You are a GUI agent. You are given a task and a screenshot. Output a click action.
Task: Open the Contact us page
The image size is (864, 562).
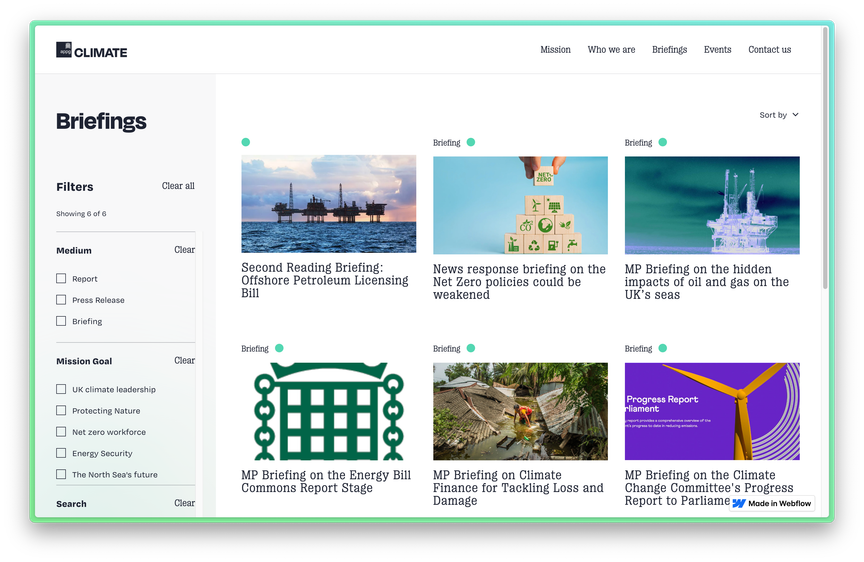769,50
